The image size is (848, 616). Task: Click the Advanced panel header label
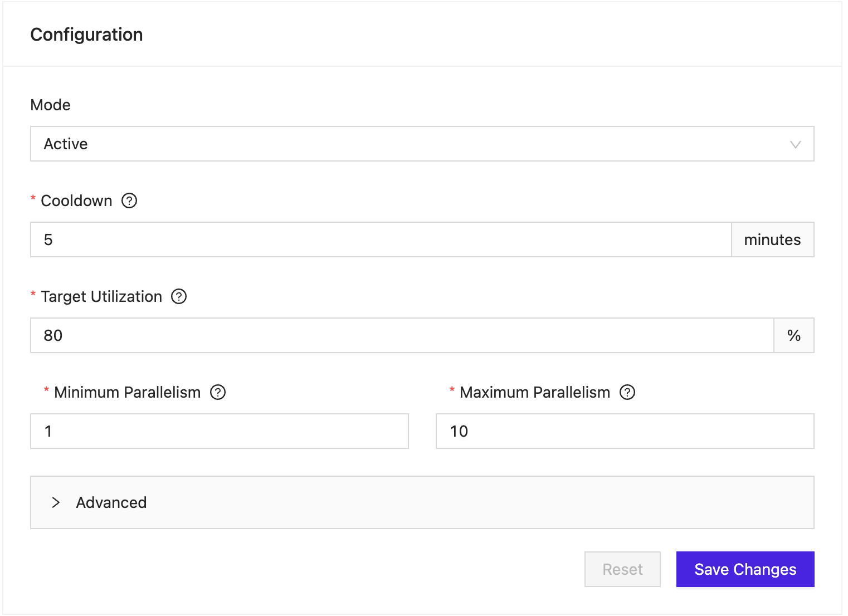tap(111, 502)
